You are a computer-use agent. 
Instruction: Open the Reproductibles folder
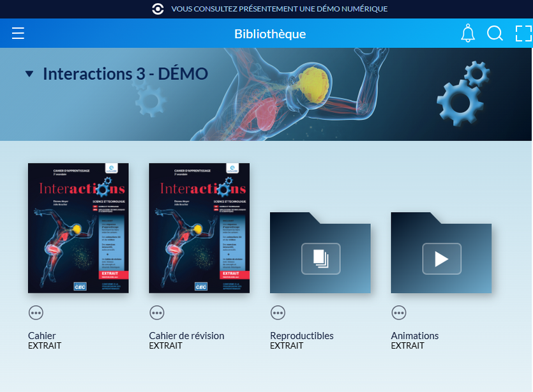(320, 253)
